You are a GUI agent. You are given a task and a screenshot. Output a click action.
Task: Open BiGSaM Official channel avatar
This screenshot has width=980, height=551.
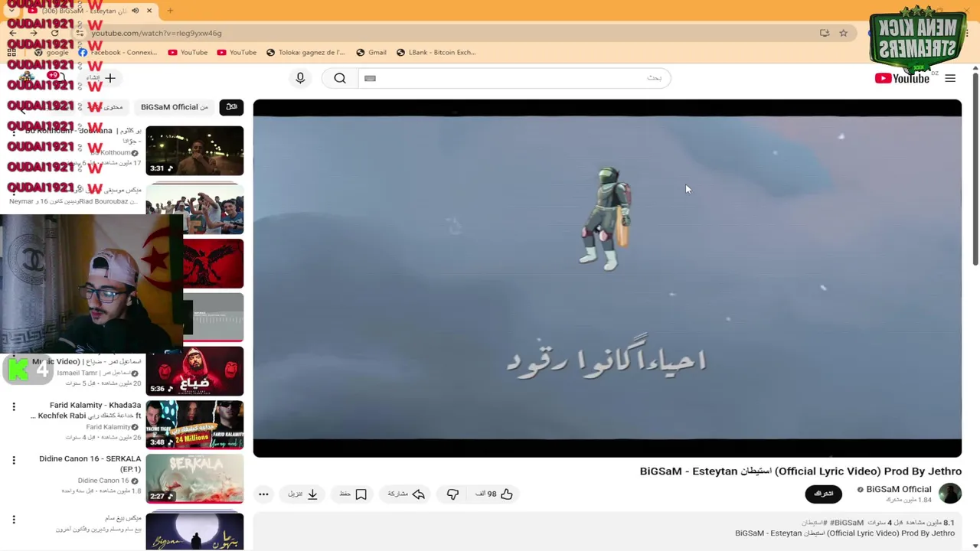(x=950, y=493)
